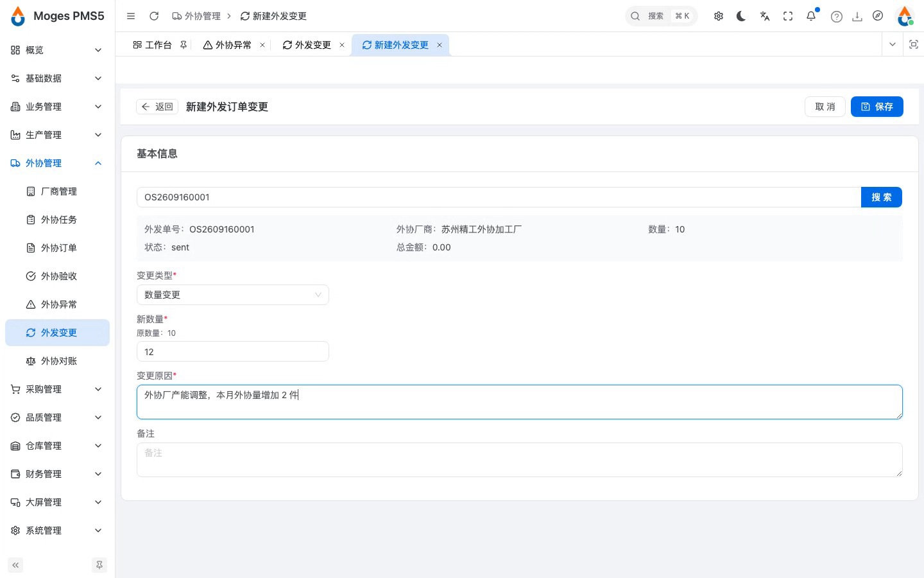This screenshot has height=578, width=924.
Task: Open the user avatar menu
Action: coord(905,16)
